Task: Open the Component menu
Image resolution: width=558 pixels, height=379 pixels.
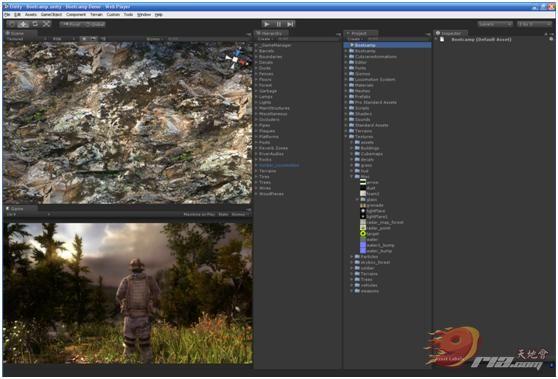Action: pyautogui.click(x=76, y=15)
